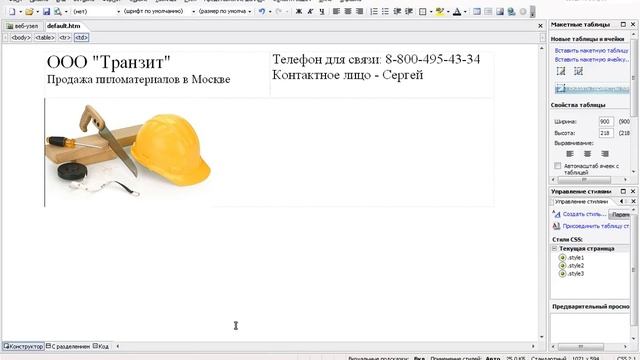Select the default.htm document tab

[64, 26]
